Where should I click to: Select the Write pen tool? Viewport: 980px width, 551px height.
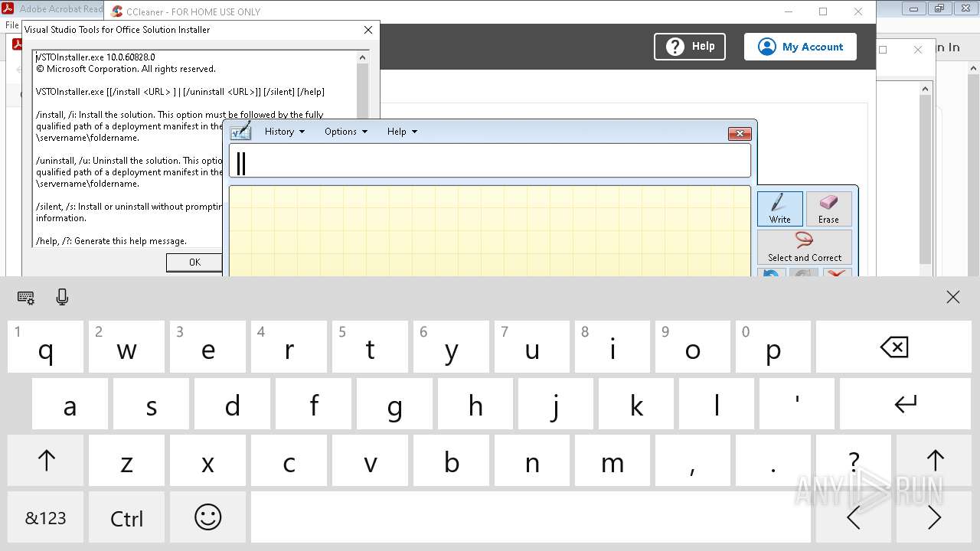click(x=780, y=209)
